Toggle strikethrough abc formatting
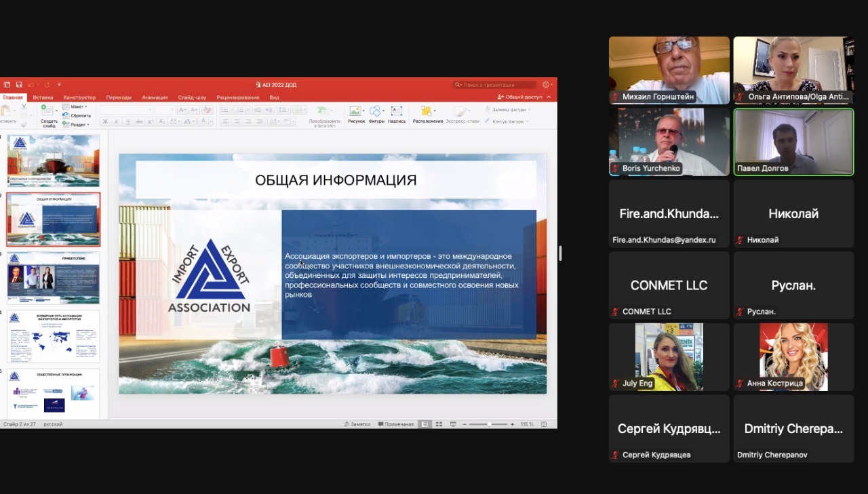 139,122
